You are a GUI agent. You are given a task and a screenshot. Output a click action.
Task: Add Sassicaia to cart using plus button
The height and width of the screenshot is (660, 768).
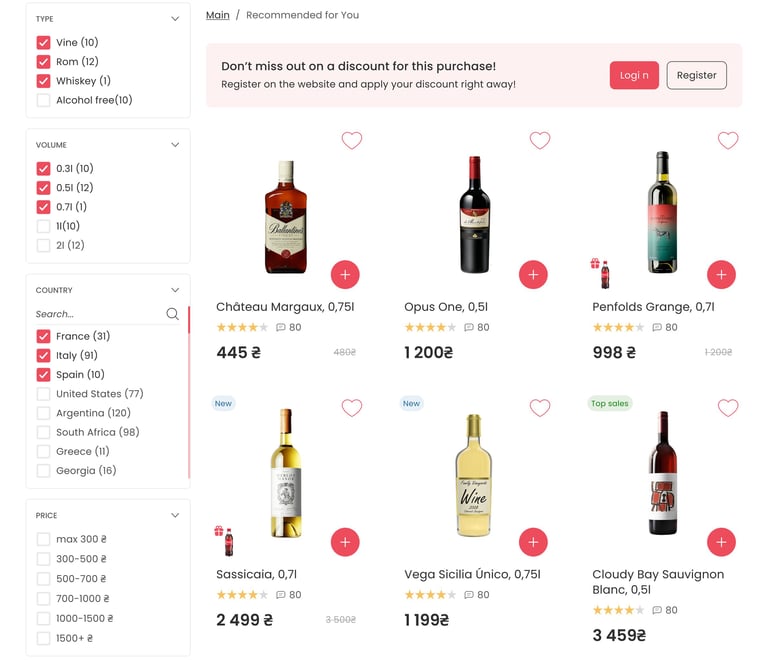pyautogui.click(x=345, y=542)
